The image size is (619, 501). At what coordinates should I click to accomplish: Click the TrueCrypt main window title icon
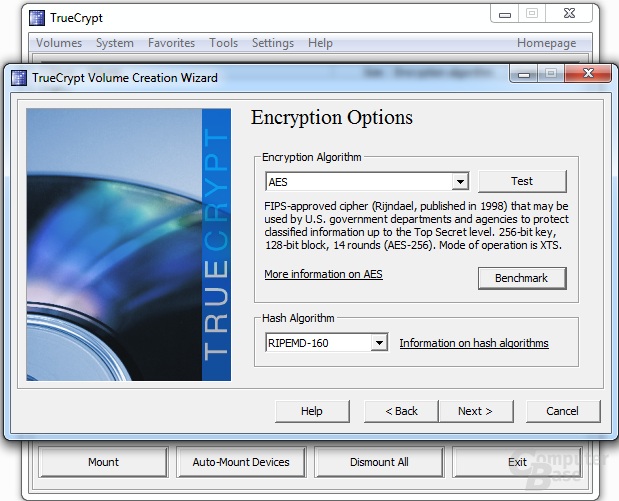[37, 18]
